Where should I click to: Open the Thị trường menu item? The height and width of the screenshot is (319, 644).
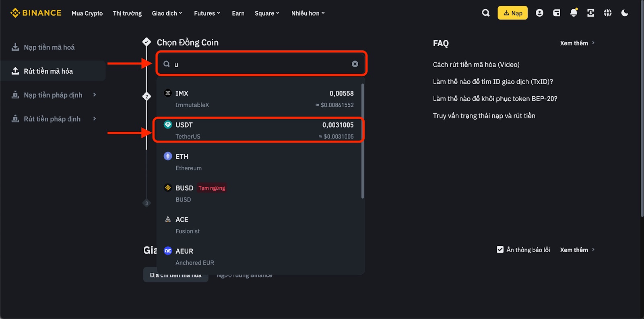click(x=127, y=13)
